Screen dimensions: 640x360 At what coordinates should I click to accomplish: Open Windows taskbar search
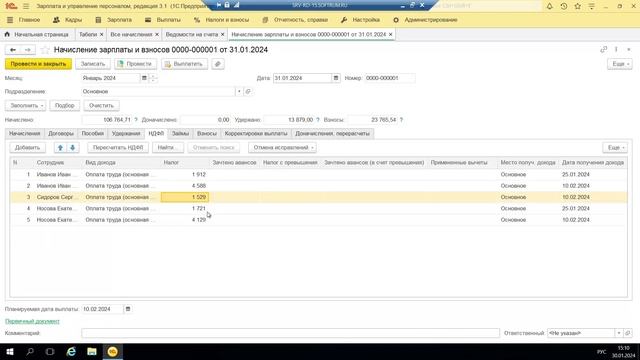(x=30, y=351)
